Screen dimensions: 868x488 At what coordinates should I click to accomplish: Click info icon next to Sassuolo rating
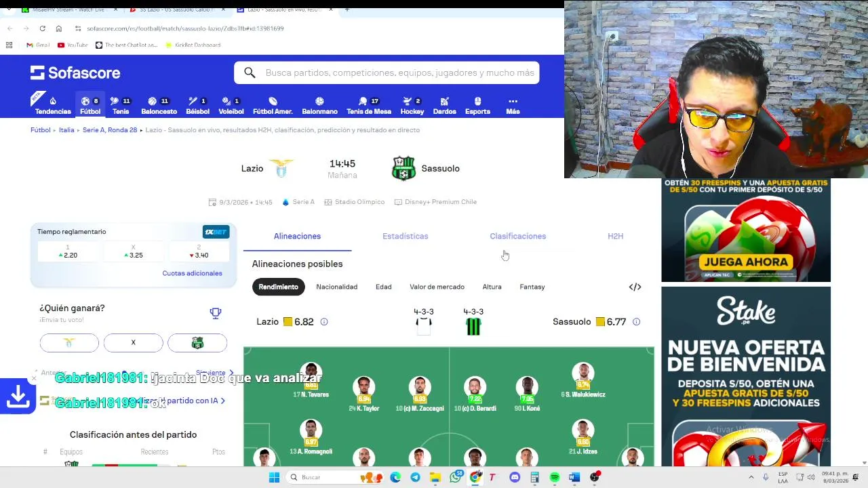point(636,322)
